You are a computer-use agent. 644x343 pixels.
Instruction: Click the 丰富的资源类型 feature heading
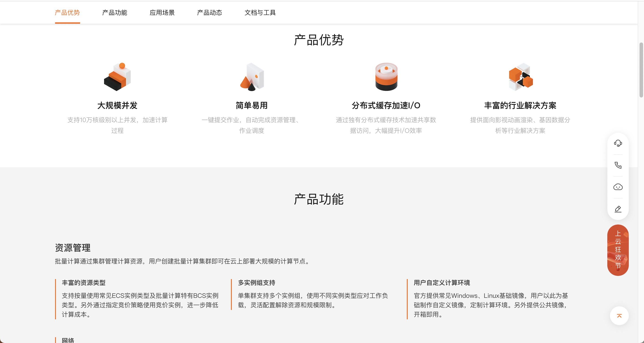pos(83,283)
